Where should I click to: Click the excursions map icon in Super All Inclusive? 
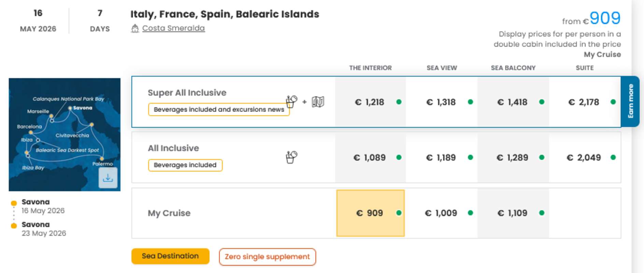[318, 102]
